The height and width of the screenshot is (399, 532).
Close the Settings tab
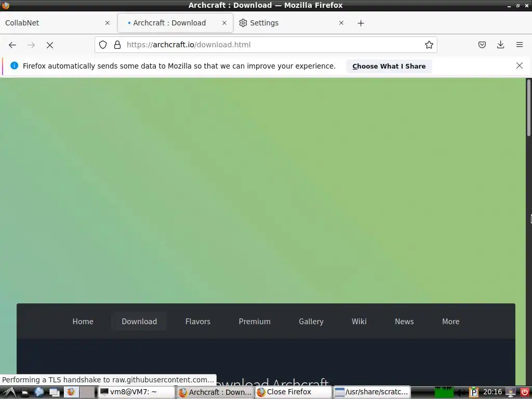click(341, 23)
